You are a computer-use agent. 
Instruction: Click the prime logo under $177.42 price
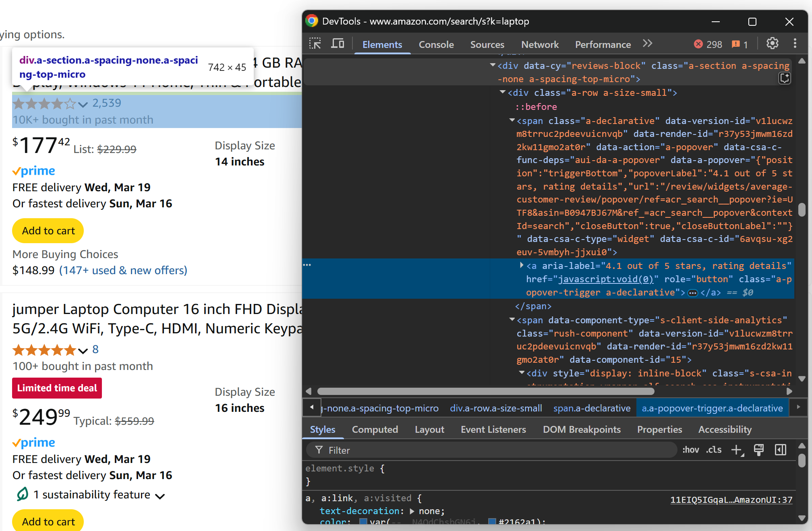34,171
